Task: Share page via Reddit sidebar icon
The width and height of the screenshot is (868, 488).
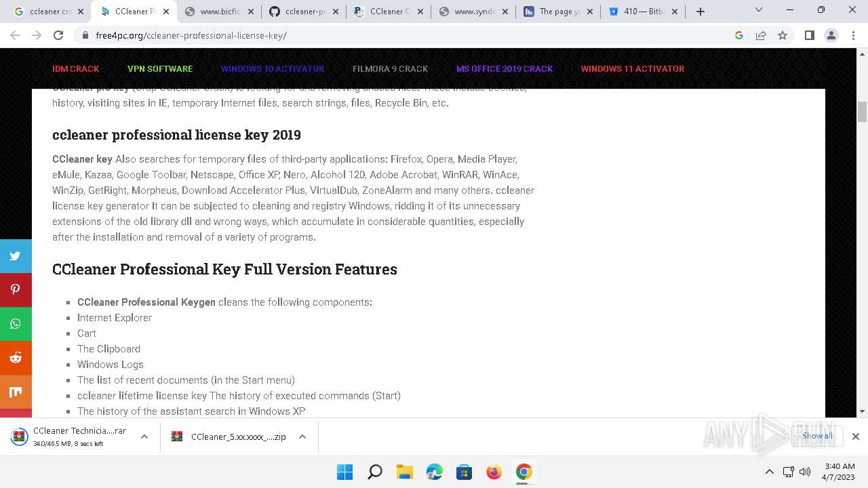Action: 16,358
